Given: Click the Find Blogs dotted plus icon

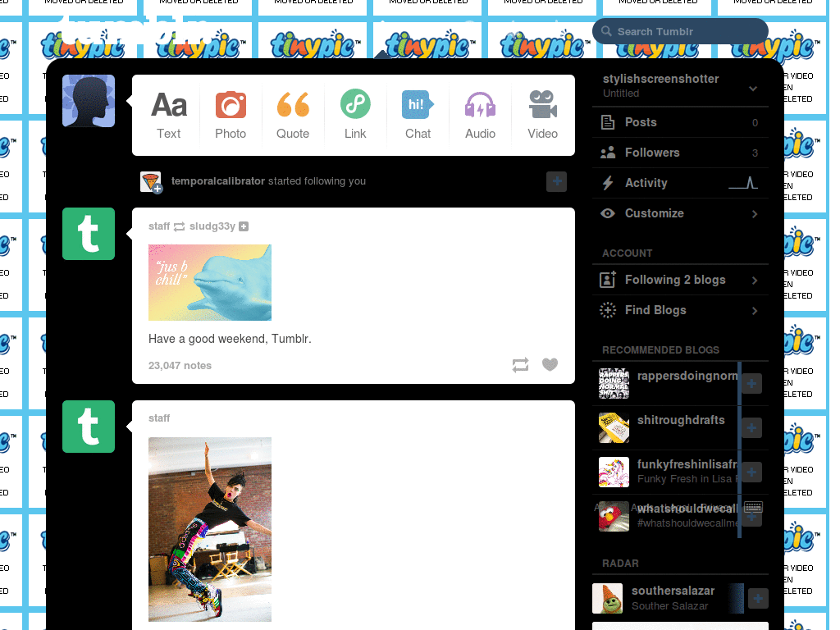Looking at the screenshot, I should click(608, 310).
